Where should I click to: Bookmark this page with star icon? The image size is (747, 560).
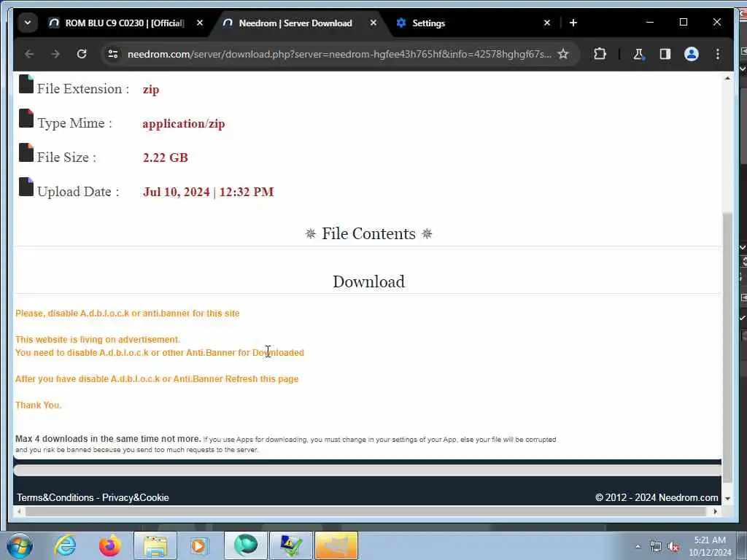pyautogui.click(x=563, y=54)
